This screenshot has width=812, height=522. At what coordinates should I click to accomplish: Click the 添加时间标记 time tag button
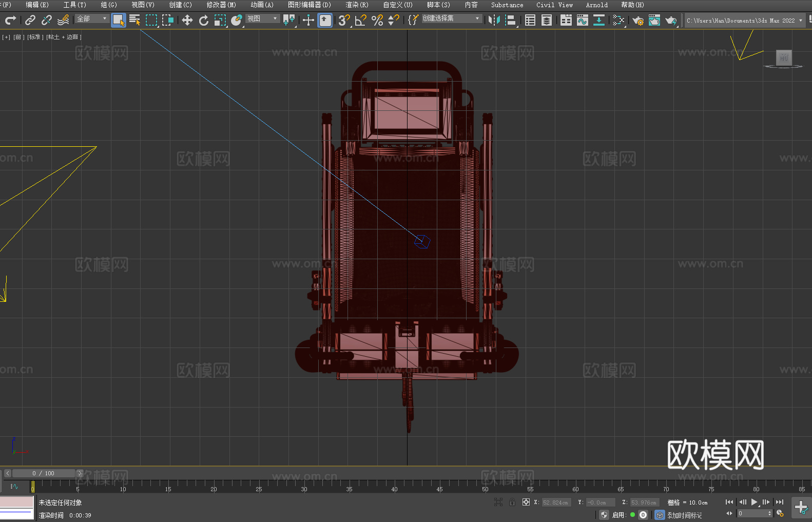(x=685, y=515)
